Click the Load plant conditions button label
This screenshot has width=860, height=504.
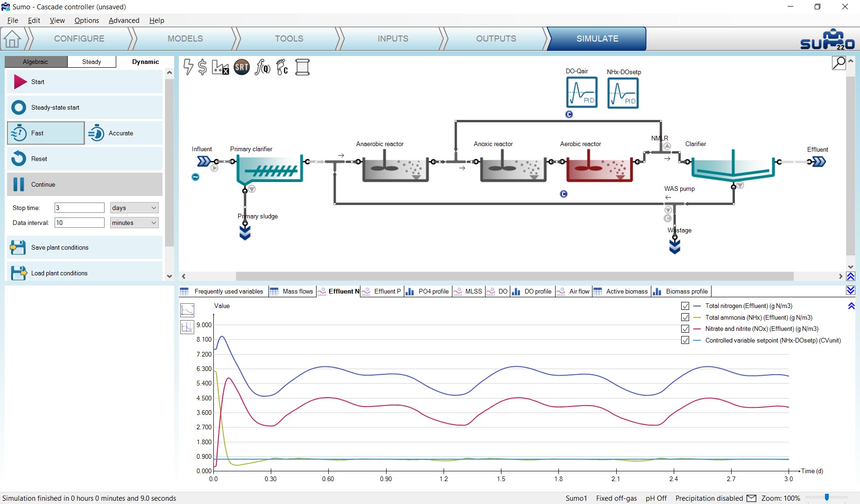[x=59, y=273]
